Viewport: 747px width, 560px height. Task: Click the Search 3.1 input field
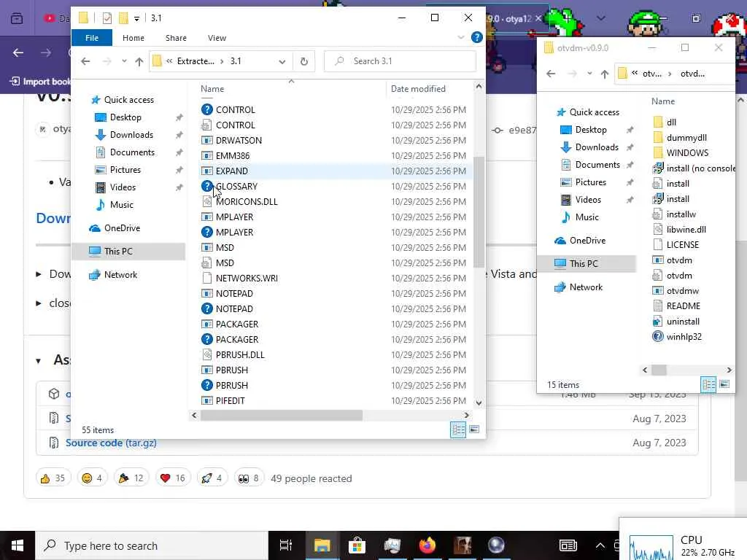tap(400, 61)
